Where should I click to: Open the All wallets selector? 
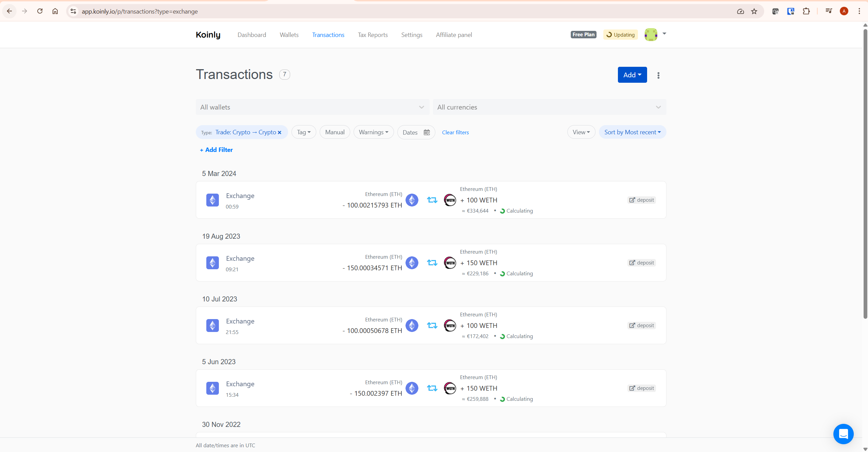(x=312, y=107)
